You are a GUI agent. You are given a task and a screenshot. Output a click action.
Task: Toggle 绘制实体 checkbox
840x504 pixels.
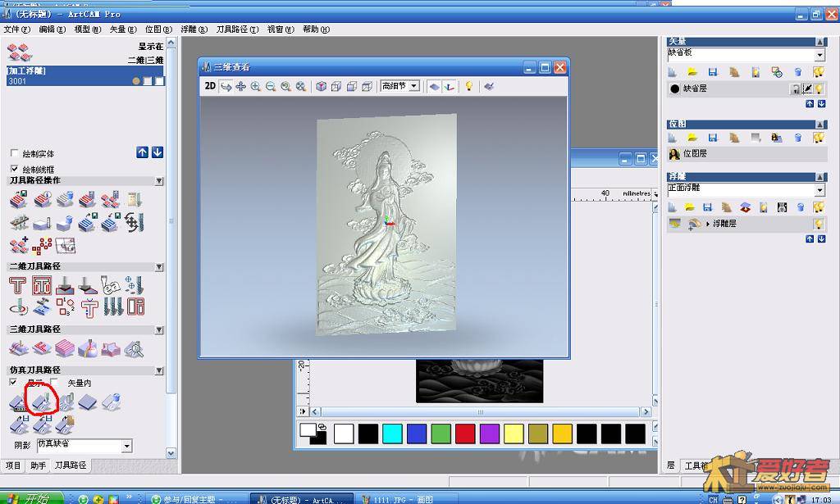pos(15,153)
